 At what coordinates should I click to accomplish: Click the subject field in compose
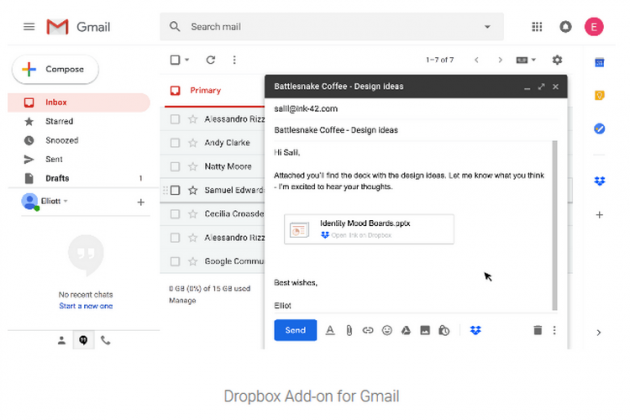click(x=416, y=130)
